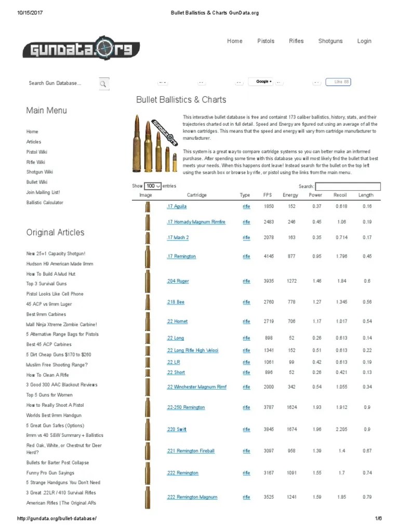Click the bullets lineup picture
Viewport: 399px width, 532px height.
(x=156, y=143)
